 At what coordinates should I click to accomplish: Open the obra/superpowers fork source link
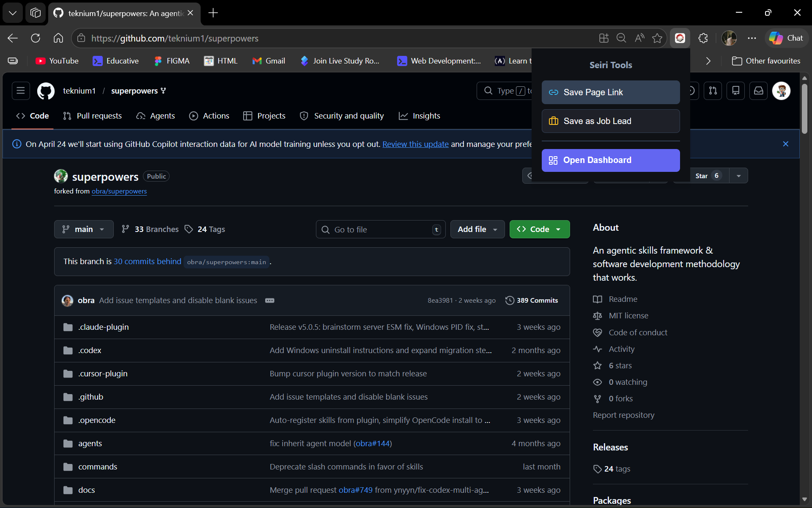119,191
